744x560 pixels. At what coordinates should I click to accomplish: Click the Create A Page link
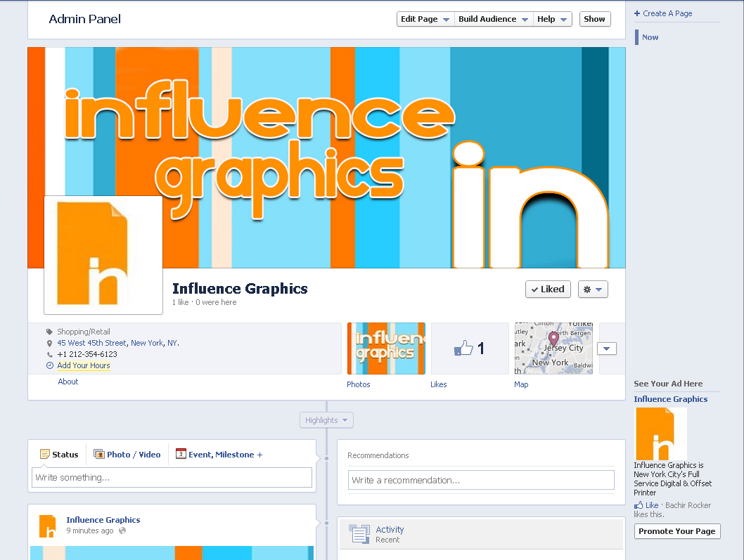(667, 13)
